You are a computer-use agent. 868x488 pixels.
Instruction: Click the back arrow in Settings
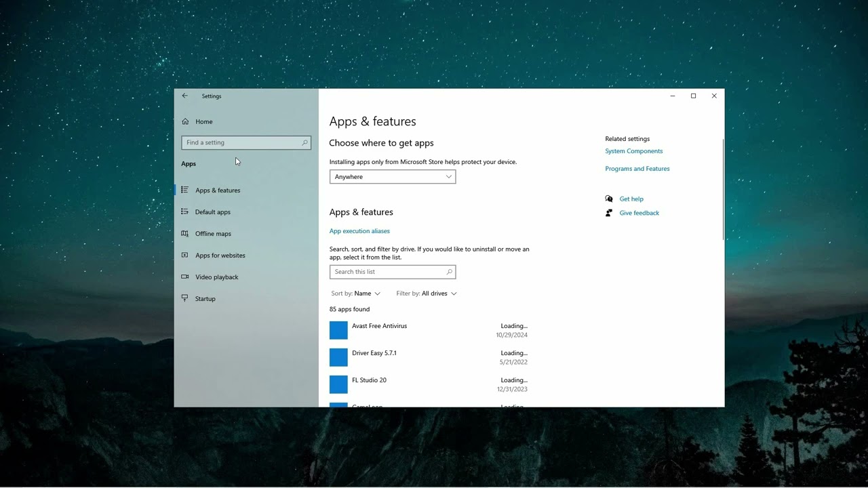184,96
